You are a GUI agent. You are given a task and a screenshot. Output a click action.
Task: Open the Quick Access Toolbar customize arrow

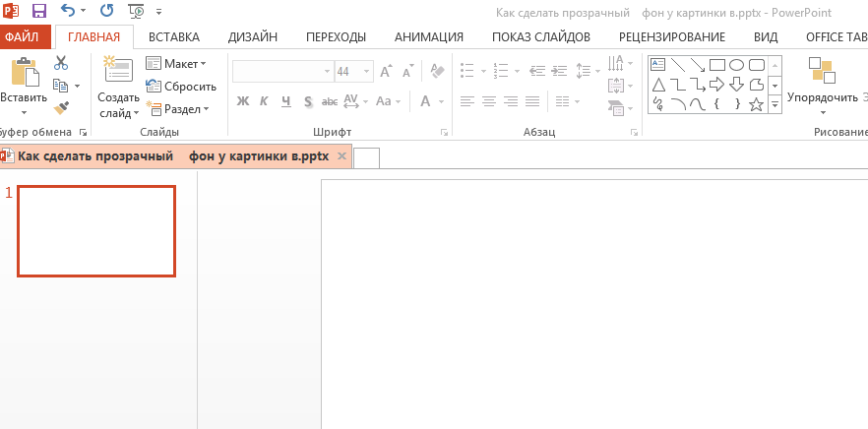[158, 11]
